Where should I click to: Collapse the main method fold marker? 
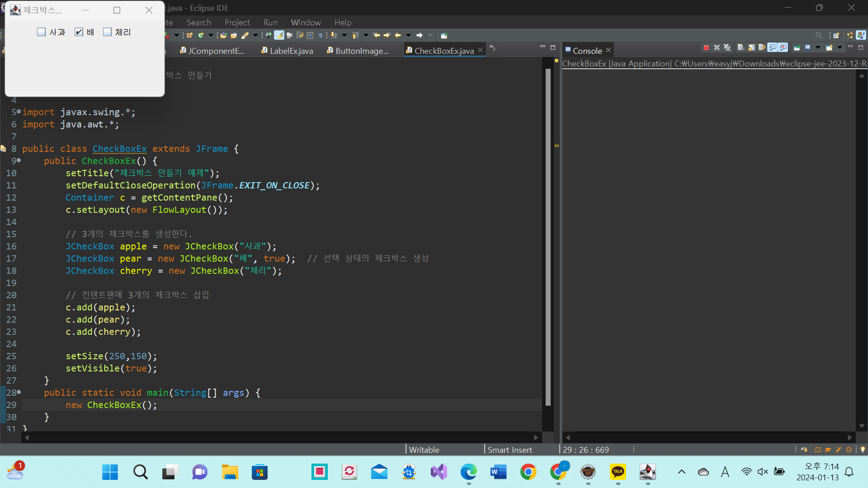pyautogui.click(x=19, y=392)
